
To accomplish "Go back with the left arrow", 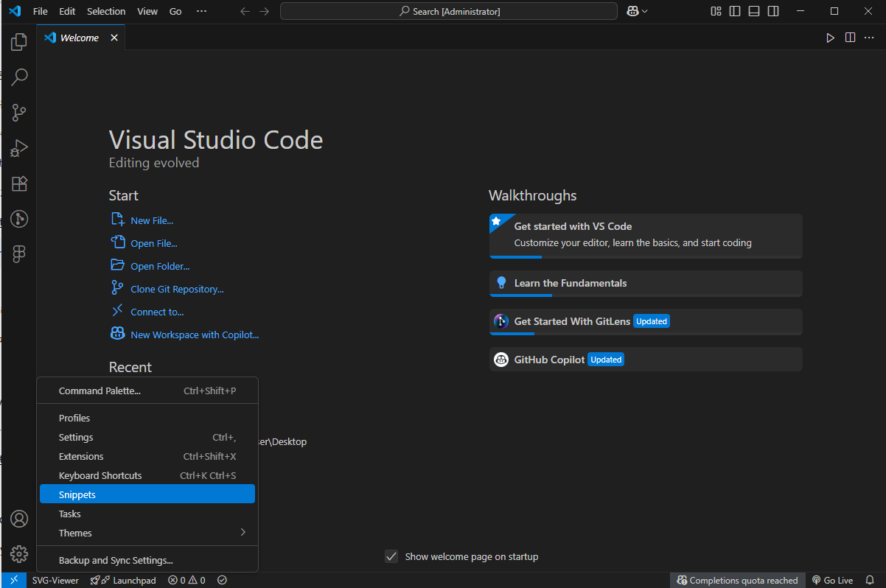I will coord(245,11).
